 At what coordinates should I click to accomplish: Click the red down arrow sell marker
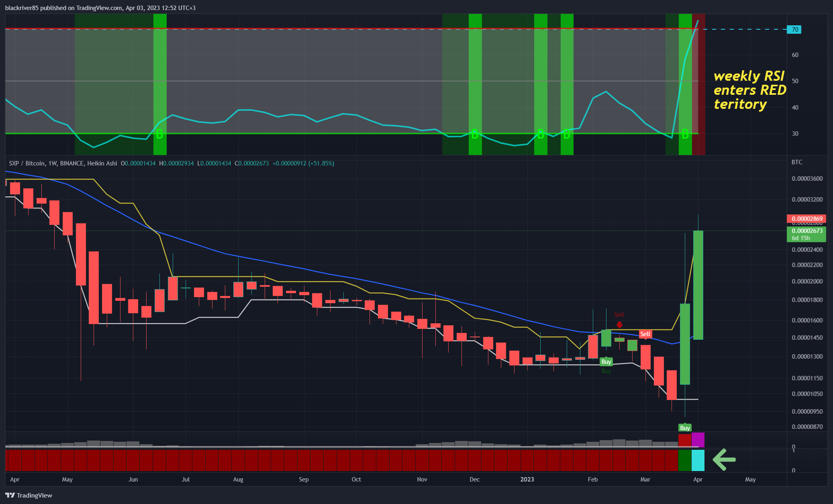point(619,324)
